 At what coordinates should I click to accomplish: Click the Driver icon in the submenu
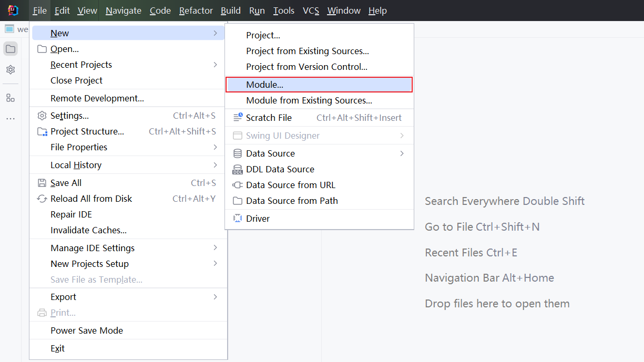point(237,219)
